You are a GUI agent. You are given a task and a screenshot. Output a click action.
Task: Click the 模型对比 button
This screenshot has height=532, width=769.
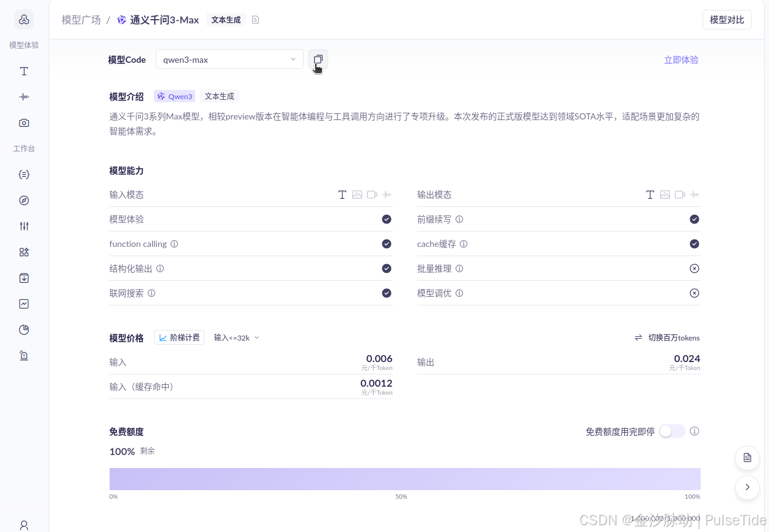[x=727, y=20]
